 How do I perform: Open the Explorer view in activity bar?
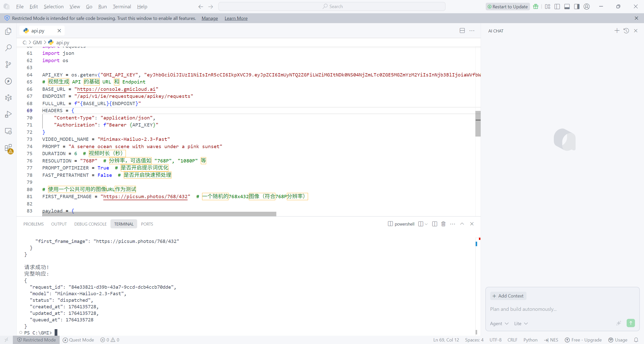point(8,31)
